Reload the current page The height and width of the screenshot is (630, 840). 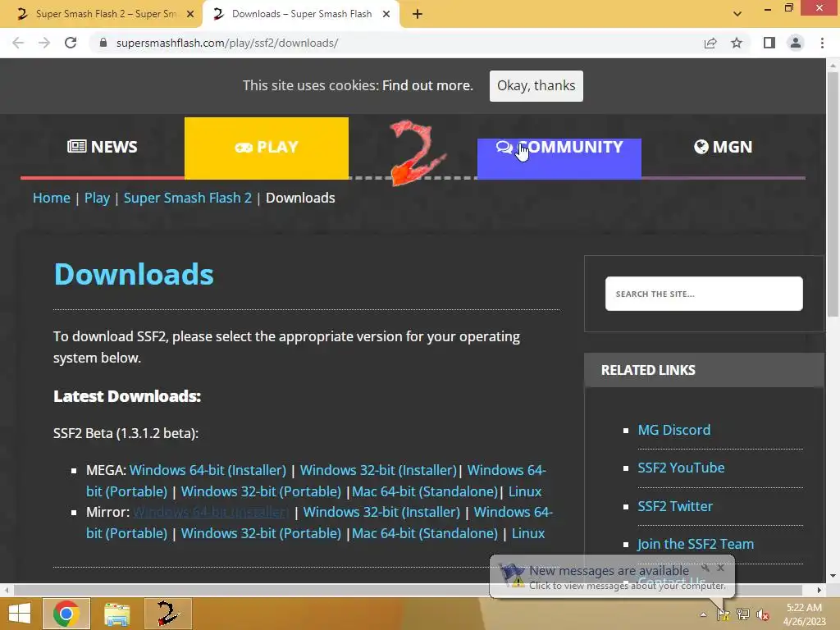[71, 43]
